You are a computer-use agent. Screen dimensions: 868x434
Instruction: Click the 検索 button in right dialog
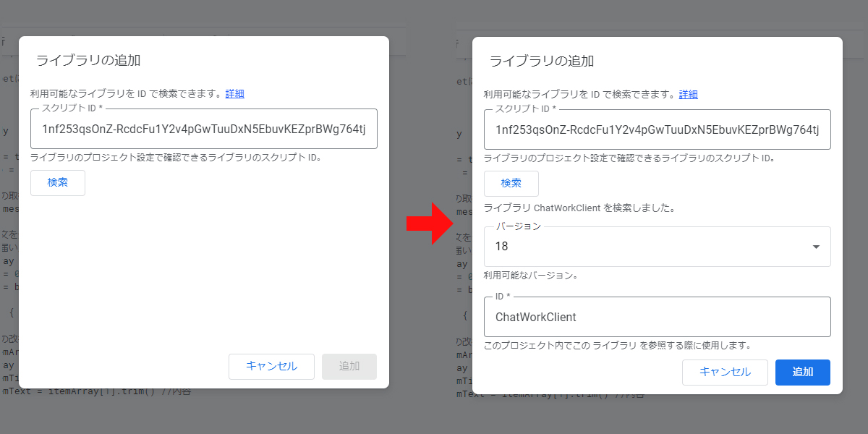tap(511, 184)
